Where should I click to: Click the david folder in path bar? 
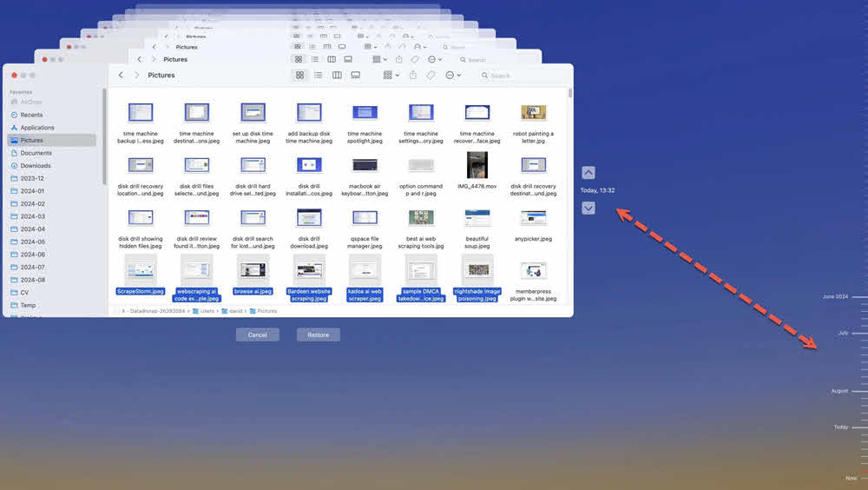[233, 311]
